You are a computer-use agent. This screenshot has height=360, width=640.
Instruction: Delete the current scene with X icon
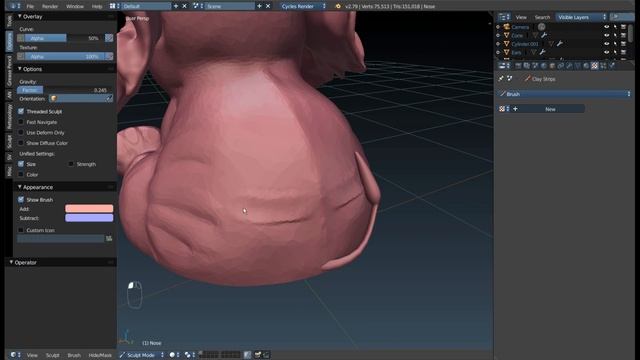coord(268,6)
